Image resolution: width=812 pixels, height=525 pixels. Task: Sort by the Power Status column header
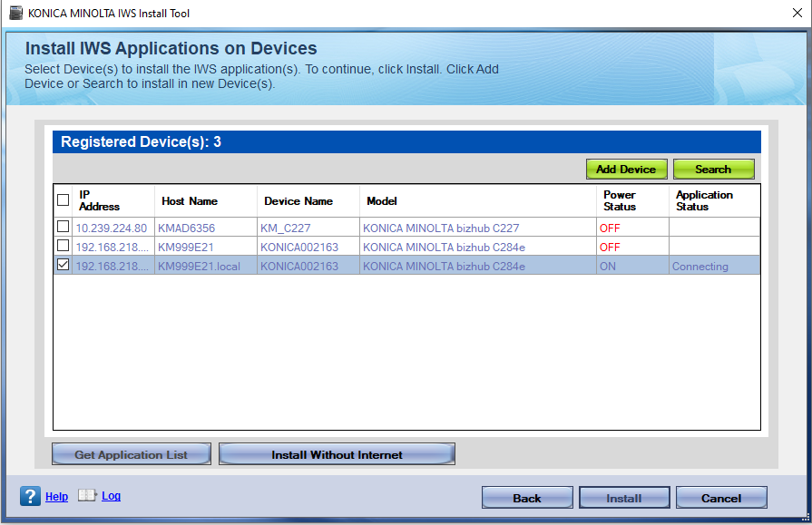(620, 200)
